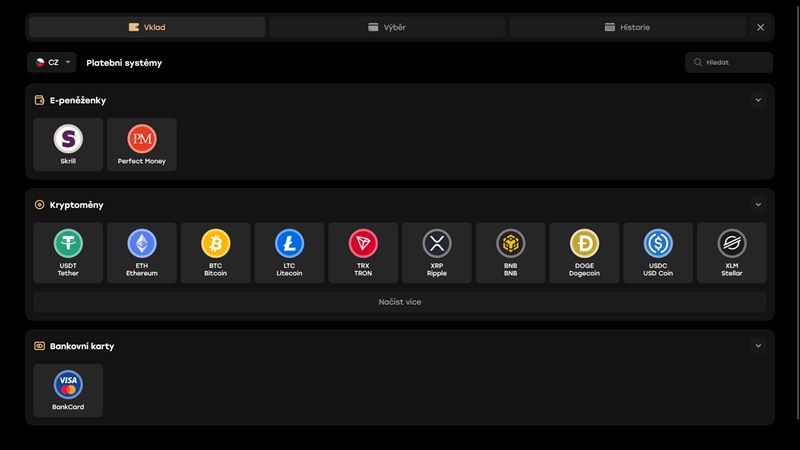Select TRX TRON cryptocurrency
Image resolution: width=800 pixels, height=450 pixels.
point(363,253)
